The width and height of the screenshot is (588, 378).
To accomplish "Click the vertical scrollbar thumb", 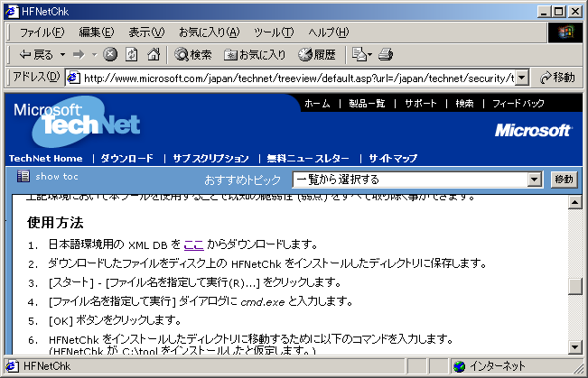I will click(574, 287).
